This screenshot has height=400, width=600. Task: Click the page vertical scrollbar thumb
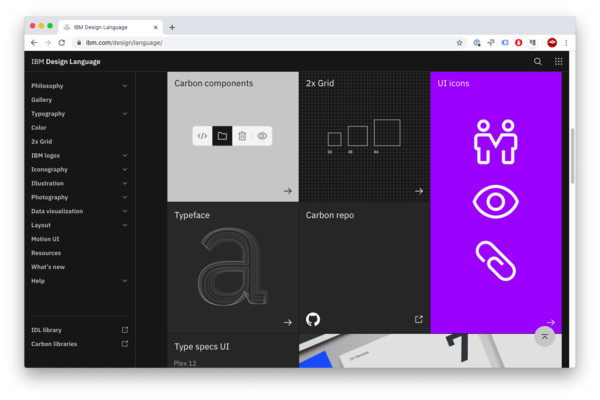pyautogui.click(x=572, y=156)
